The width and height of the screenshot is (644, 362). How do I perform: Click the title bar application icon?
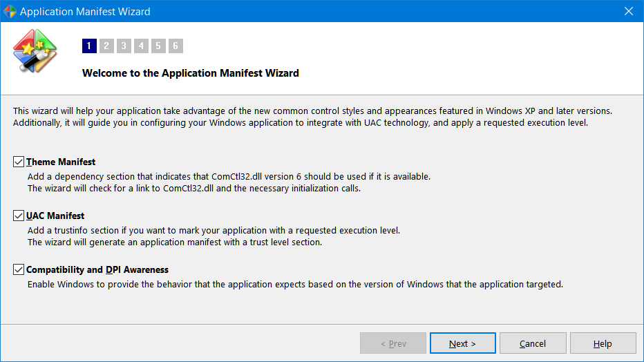10,11
